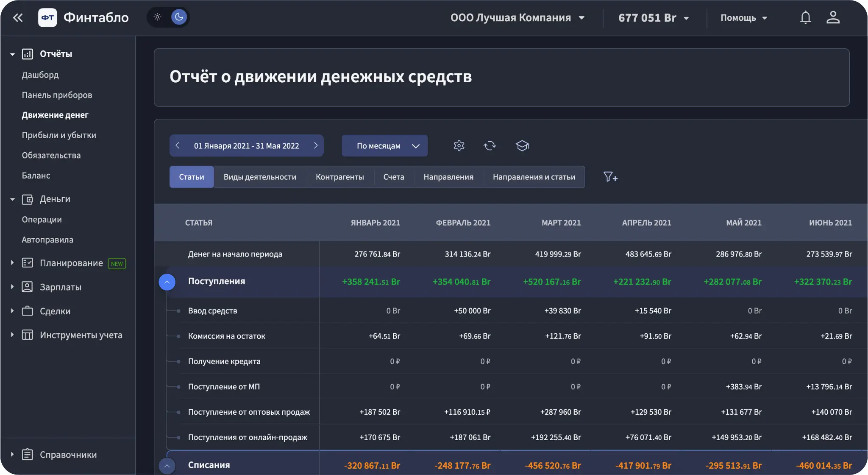
Task: Collapse the Списания group
Action: click(x=167, y=466)
